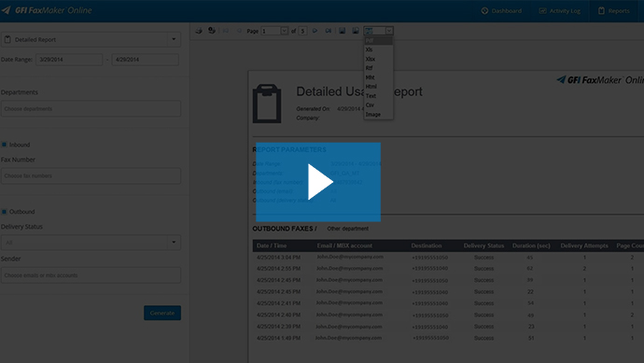Open the Delivery Status dropdown
This screenshot has height=363, width=644.
click(x=91, y=243)
